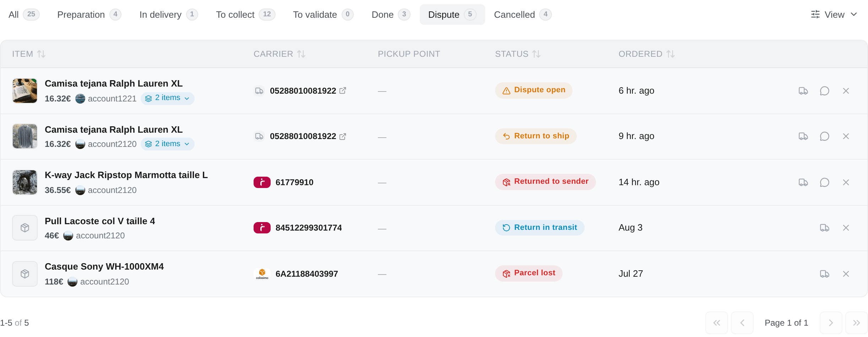This screenshot has height=337, width=868.
Task: Click X icon on the Casque Sony row
Action: (x=846, y=274)
